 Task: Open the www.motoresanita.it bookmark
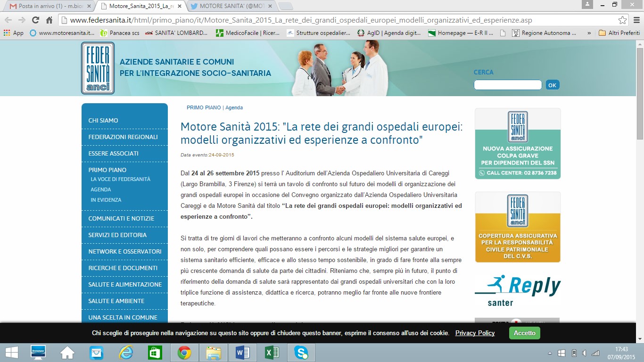pyautogui.click(x=62, y=33)
